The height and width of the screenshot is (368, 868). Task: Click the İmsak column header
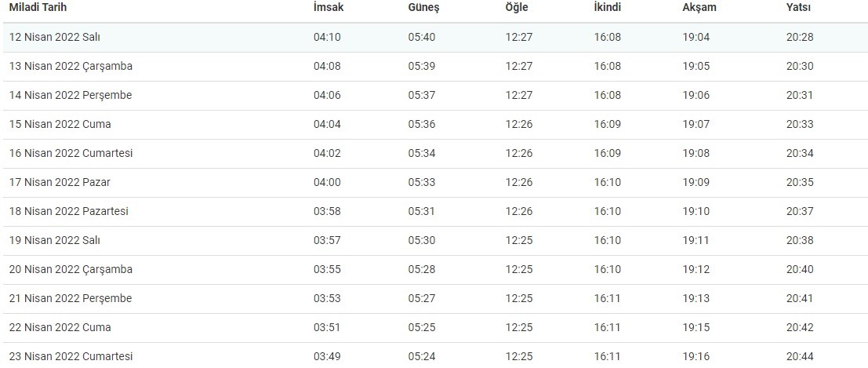pyautogui.click(x=328, y=8)
